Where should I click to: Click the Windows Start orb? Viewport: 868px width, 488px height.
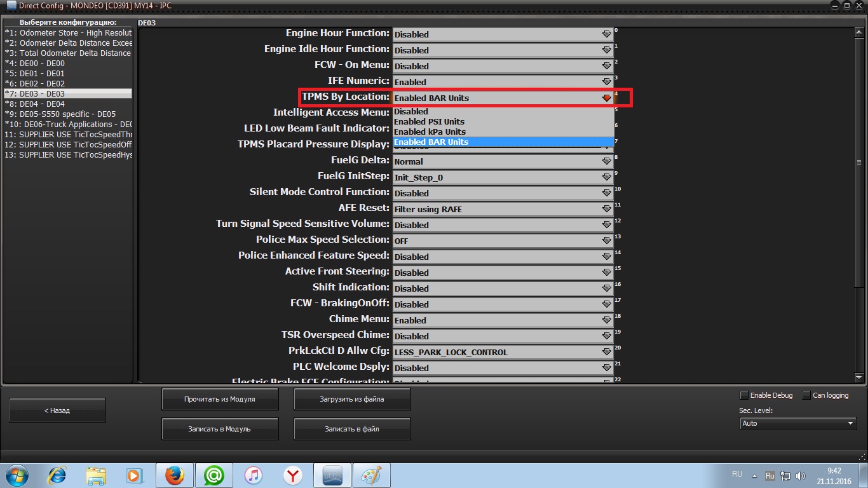tap(17, 475)
